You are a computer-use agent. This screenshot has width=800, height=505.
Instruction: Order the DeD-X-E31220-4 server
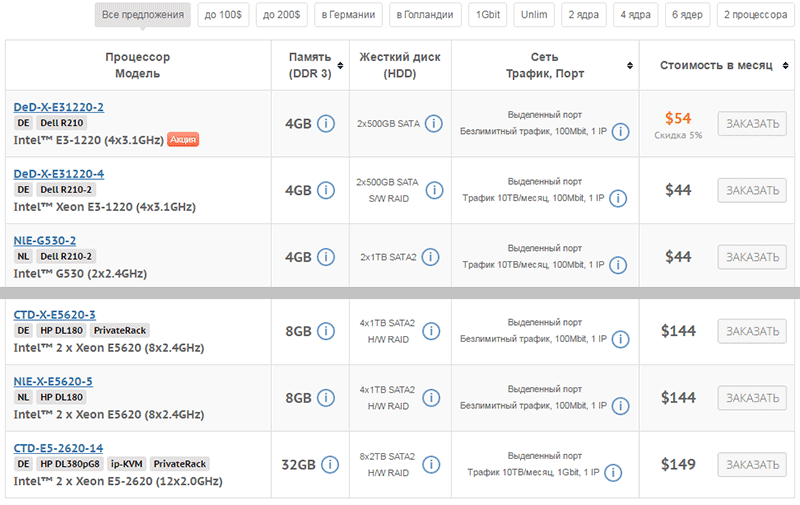[752, 190]
